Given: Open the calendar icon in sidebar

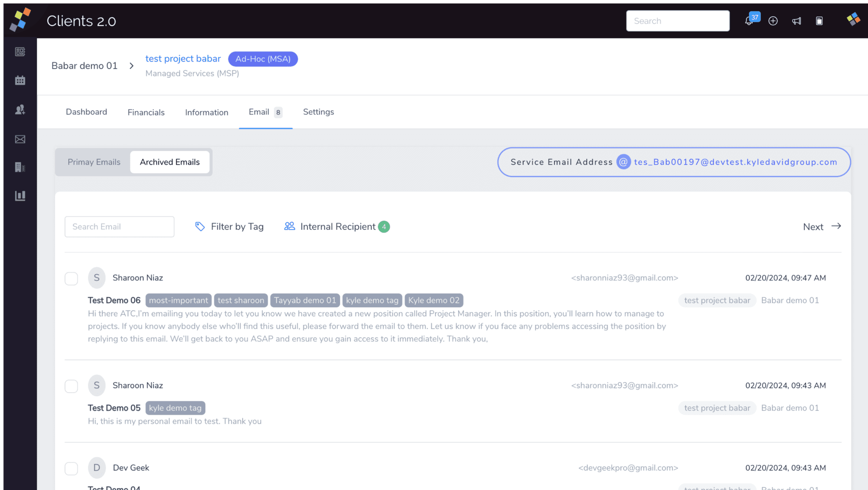Looking at the screenshot, I should [20, 81].
